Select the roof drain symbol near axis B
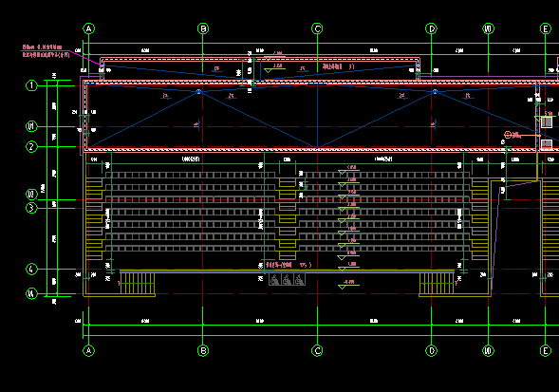 (199, 92)
